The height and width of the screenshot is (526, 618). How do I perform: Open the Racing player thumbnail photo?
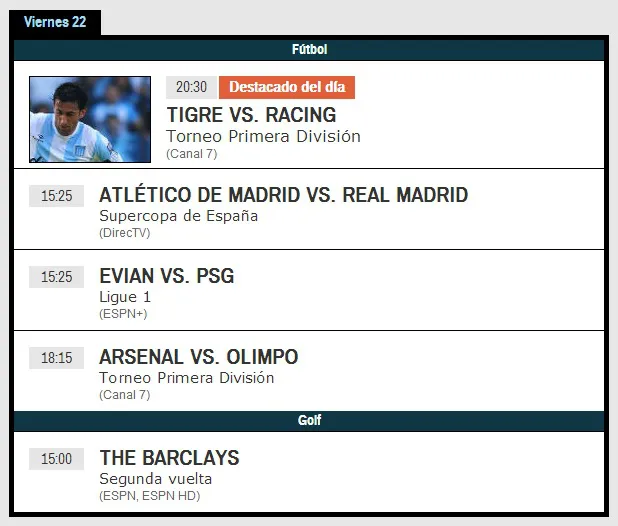click(90, 120)
